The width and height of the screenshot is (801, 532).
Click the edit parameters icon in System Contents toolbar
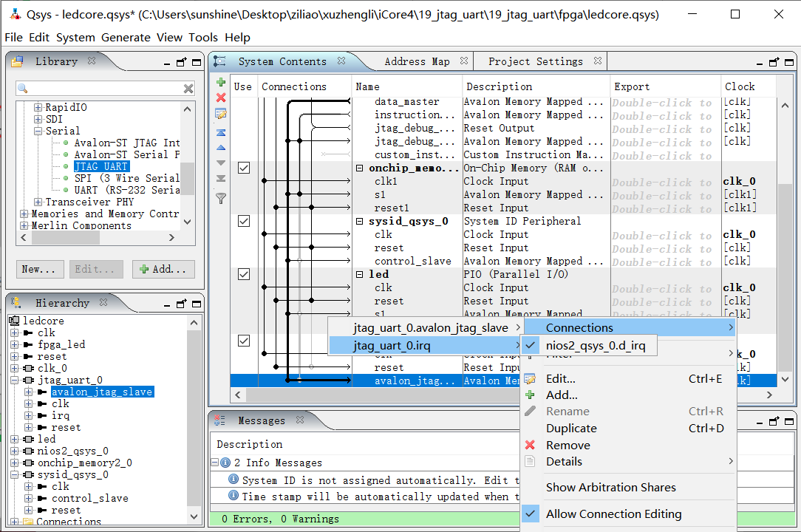point(220,114)
